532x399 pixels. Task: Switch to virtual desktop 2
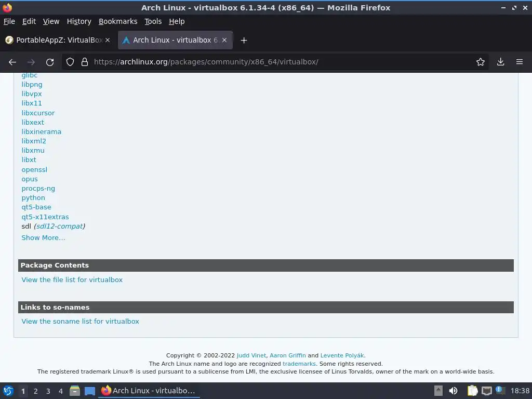pos(36,391)
